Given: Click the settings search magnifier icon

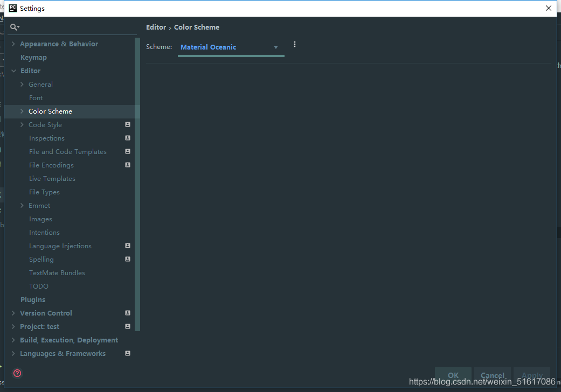Looking at the screenshot, I should 15,27.
